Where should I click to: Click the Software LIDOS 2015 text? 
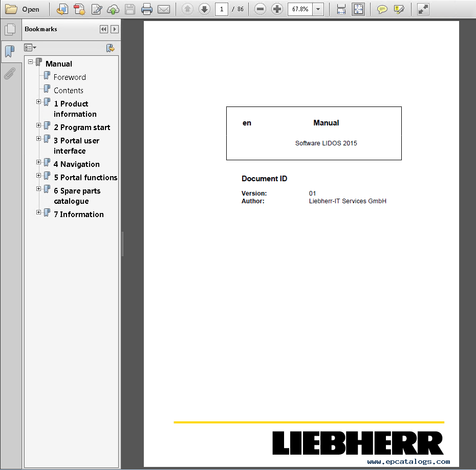[326, 143]
